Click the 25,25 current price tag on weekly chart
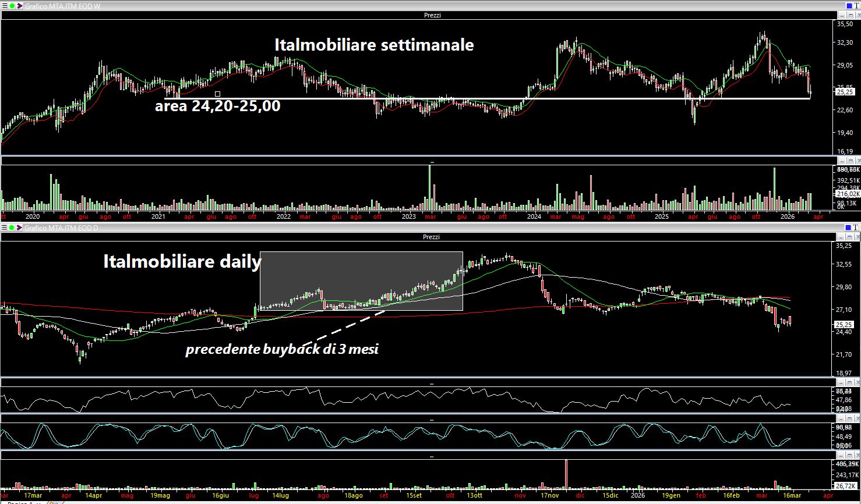 tap(845, 92)
